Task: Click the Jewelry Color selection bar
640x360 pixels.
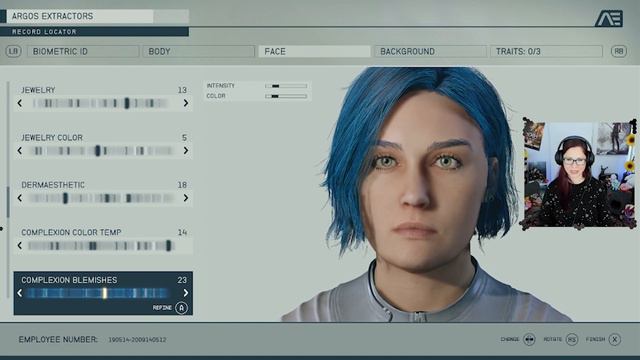Action: (103, 151)
